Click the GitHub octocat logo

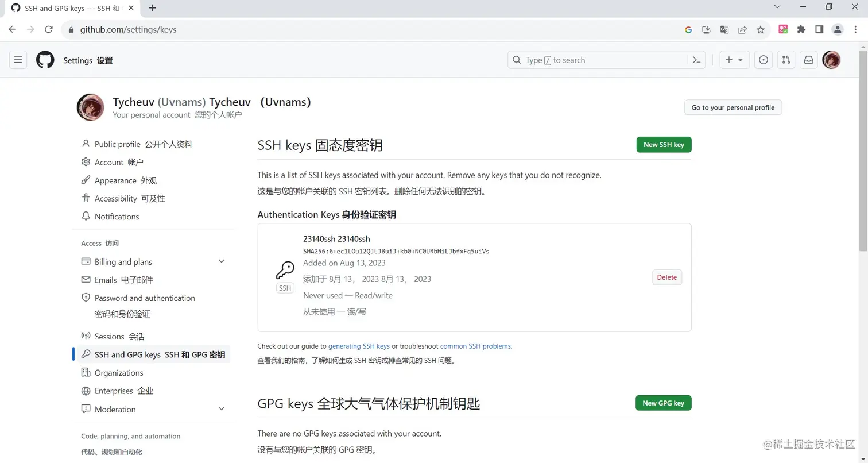45,60
